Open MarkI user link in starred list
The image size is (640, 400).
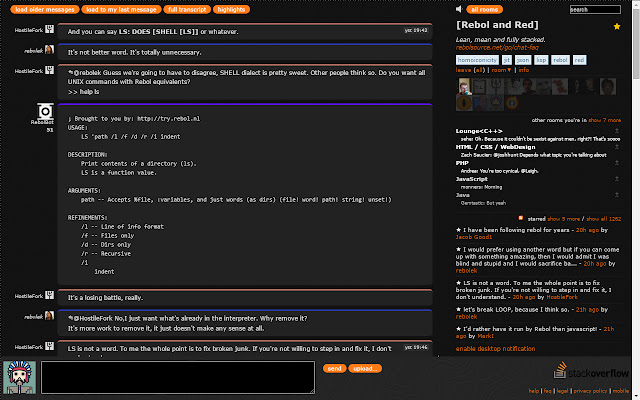(x=486, y=336)
